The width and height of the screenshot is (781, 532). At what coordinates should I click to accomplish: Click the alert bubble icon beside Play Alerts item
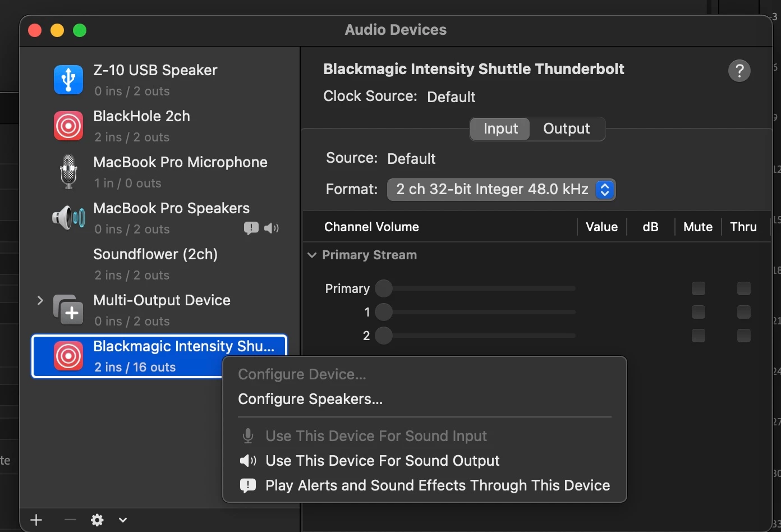[x=248, y=485]
